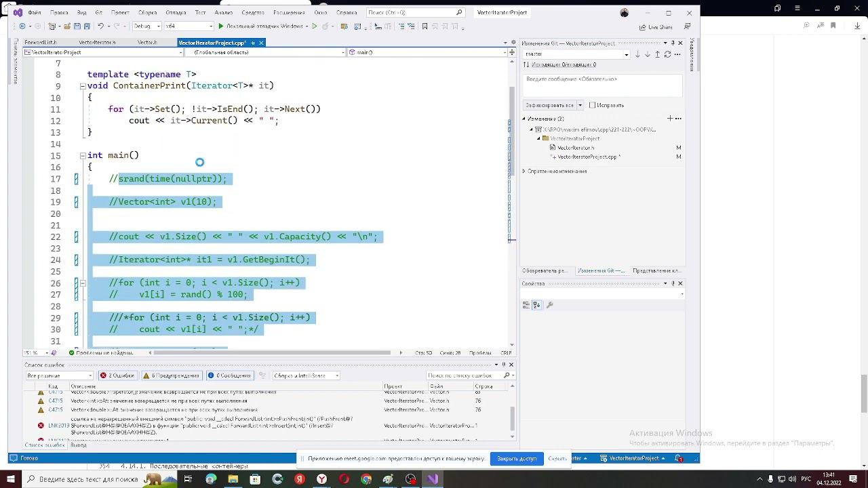Viewport: 868px width, 488px height.
Task: Check the 'Исправить' amend checkbox
Action: (x=592, y=105)
